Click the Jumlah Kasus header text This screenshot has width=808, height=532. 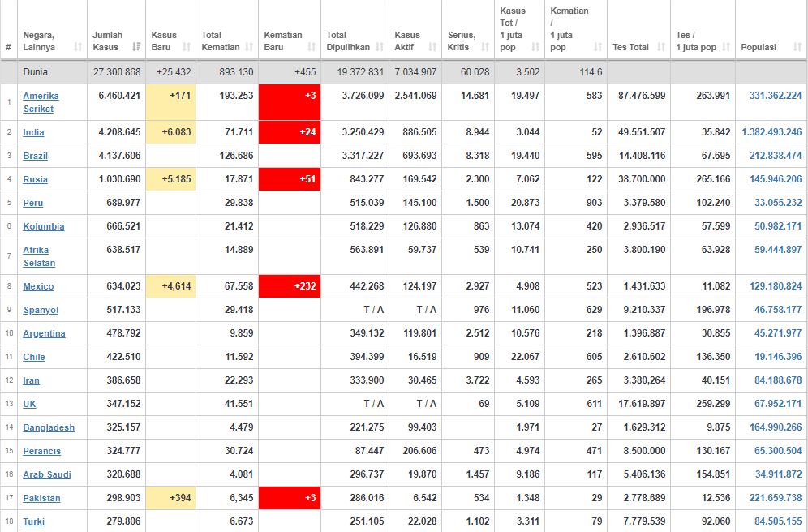tap(107, 41)
